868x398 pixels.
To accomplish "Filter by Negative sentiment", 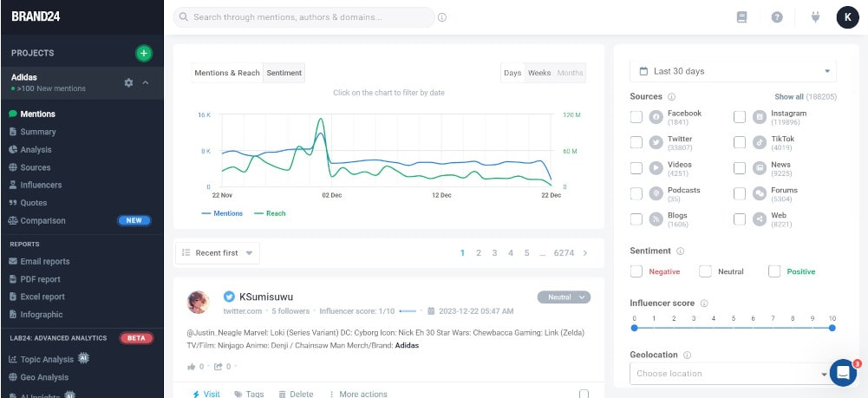I will [x=636, y=271].
